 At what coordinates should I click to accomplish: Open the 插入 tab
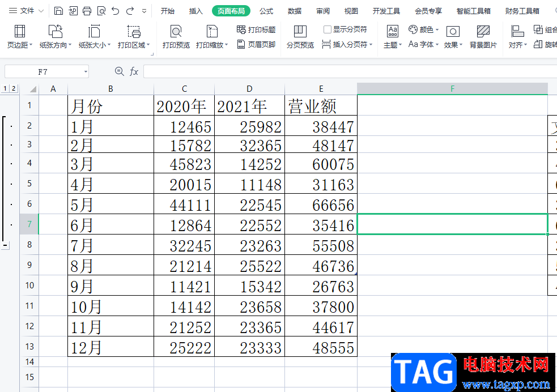tap(195, 11)
